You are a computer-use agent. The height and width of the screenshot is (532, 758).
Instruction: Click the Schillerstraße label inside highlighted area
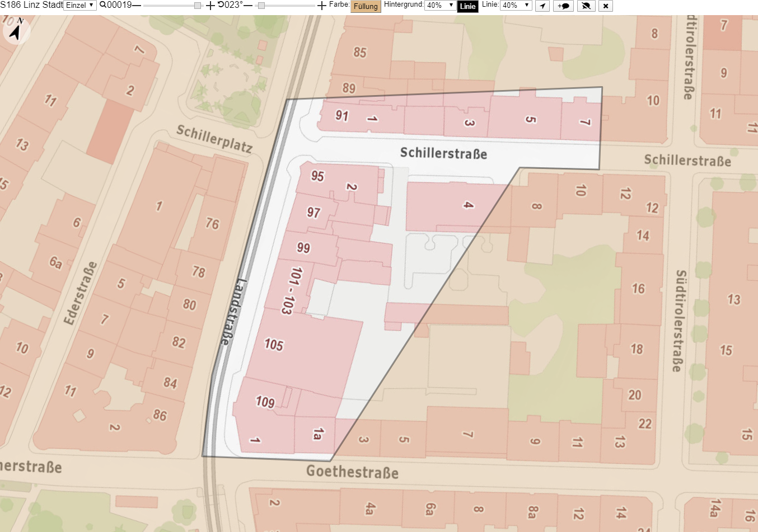coord(443,153)
